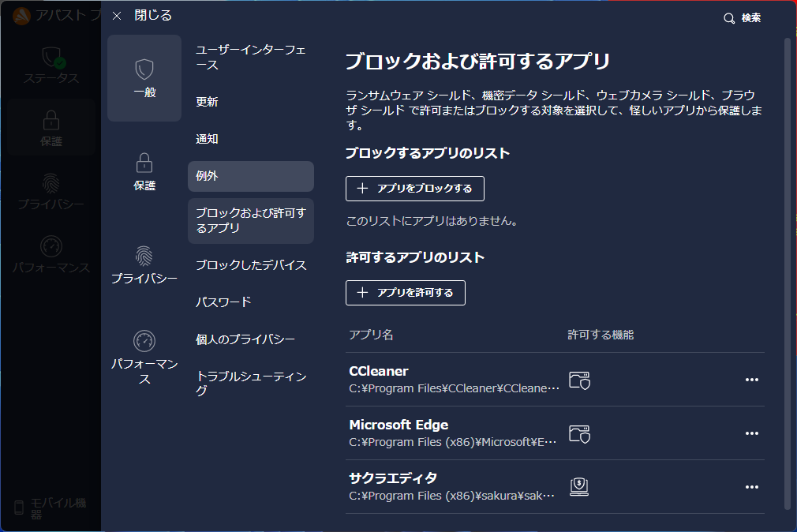Image resolution: width=797 pixels, height=532 pixels.
Task: Click the Microsoft Edge file path text
Action: 452,443
